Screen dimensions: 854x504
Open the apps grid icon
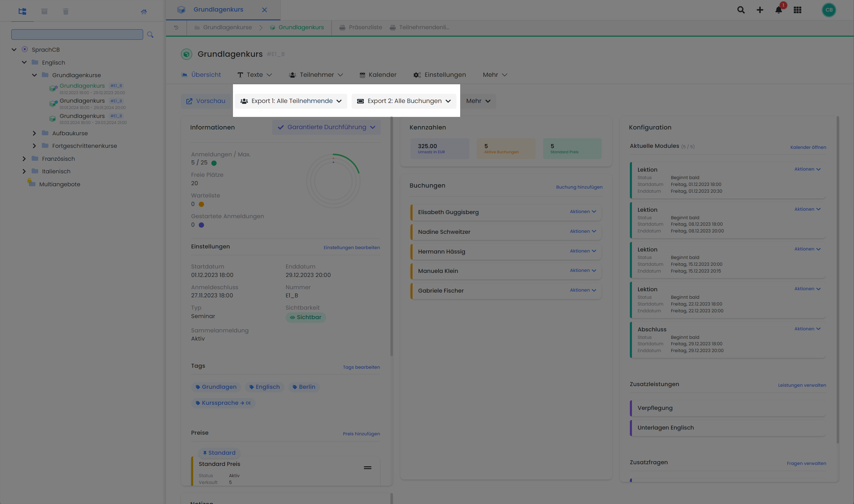tap(798, 10)
